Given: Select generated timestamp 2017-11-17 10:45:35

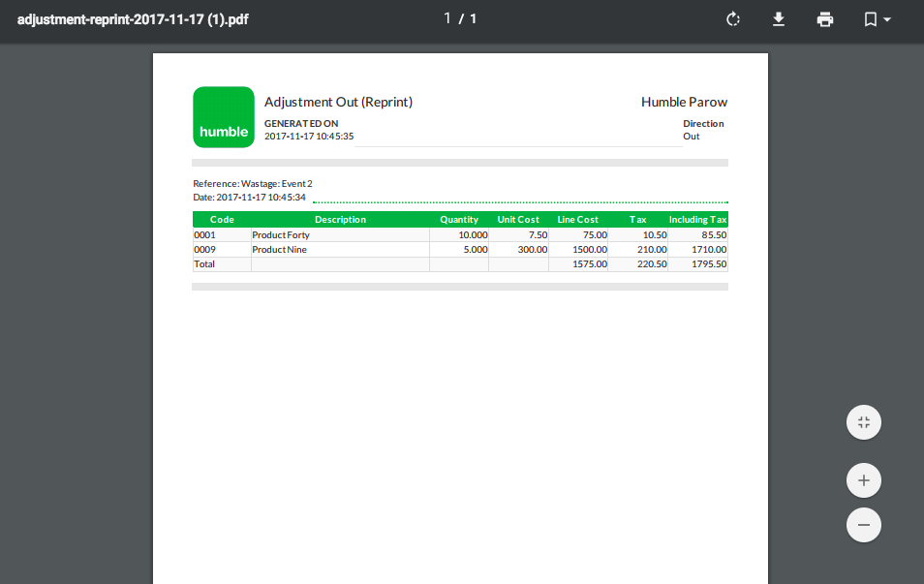Looking at the screenshot, I should click(309, 137).
